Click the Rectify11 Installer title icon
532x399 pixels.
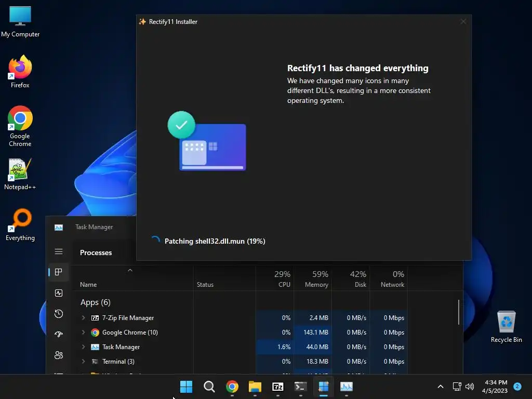tap(142, 22)
